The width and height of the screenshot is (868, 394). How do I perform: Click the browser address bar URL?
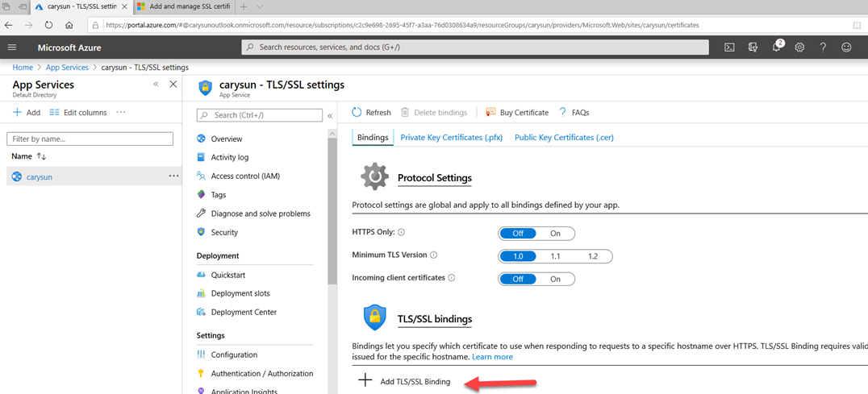pyautogui.click(x=402, y=25)
